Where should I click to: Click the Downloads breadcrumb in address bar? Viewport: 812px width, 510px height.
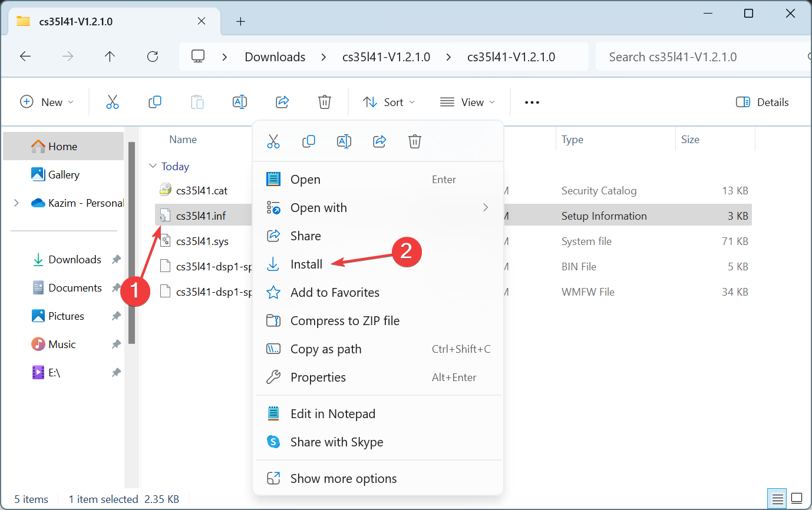[275, 57]
